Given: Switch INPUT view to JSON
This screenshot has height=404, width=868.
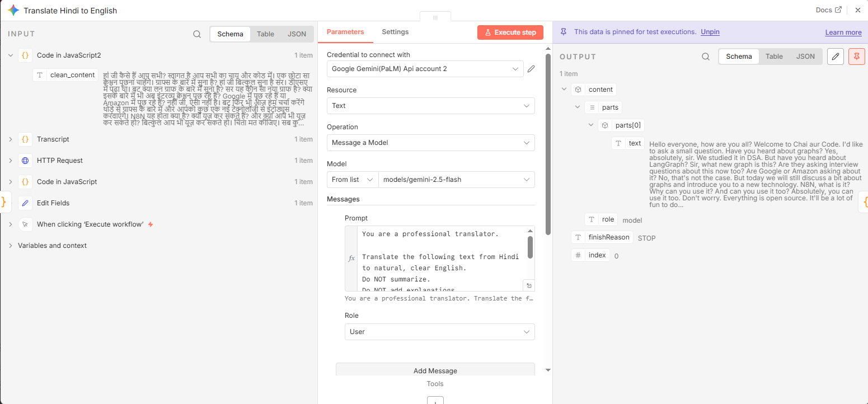Looking at the screenshot, I should coord(297,34).
